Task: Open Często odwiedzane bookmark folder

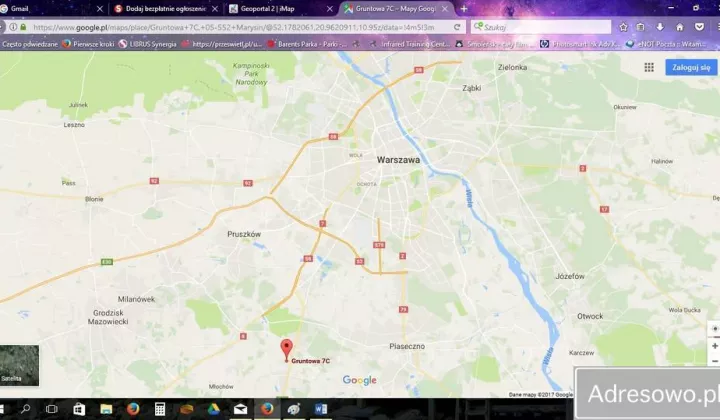Action: click(x=29, y=44)
